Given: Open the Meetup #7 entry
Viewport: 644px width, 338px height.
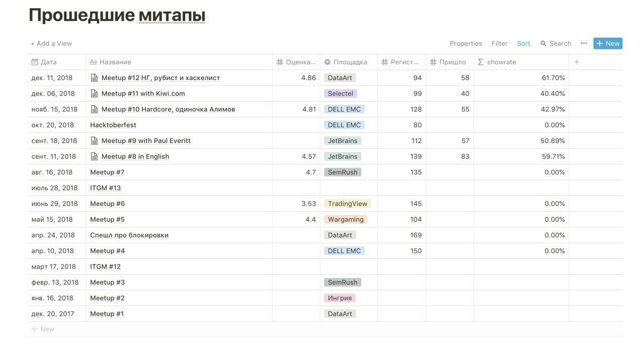Looking at the screenshot, I should click(x=107, y=172).
